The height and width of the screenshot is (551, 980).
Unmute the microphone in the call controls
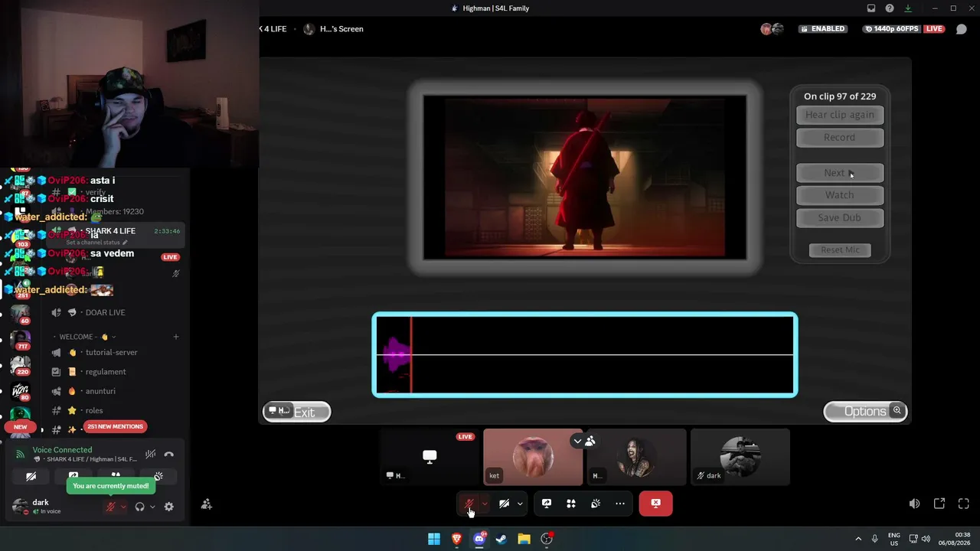[x=469, y=504]
